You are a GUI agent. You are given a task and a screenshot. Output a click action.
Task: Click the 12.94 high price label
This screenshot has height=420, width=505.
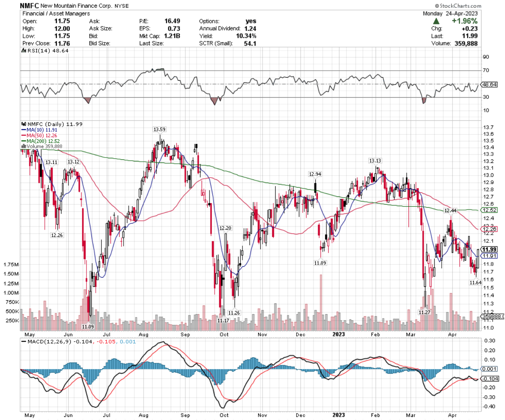coord(315,174)
